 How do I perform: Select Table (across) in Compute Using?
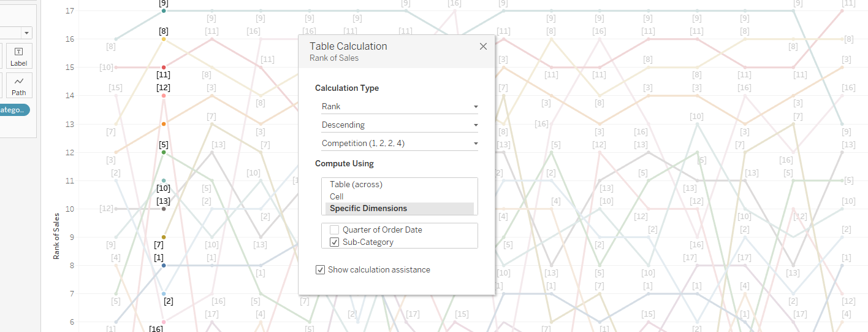(356, 184)
